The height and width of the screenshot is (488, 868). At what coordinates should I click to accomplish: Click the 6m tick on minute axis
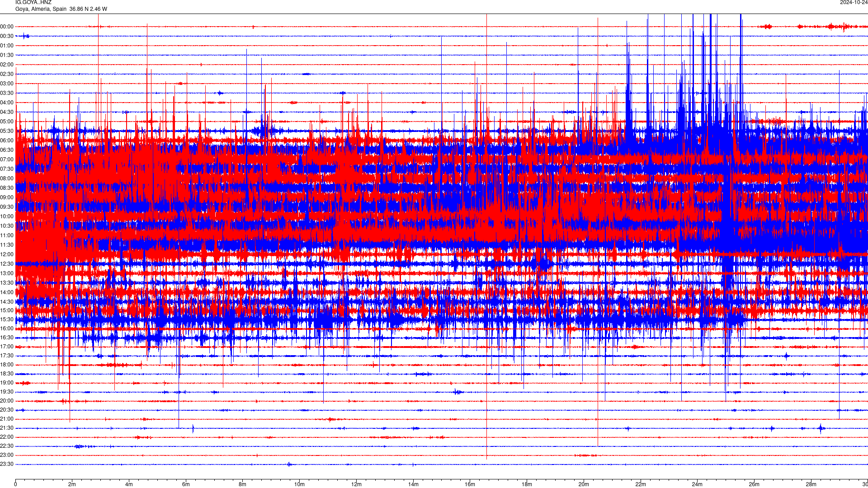pyautogui.click(x=186, y=484)
